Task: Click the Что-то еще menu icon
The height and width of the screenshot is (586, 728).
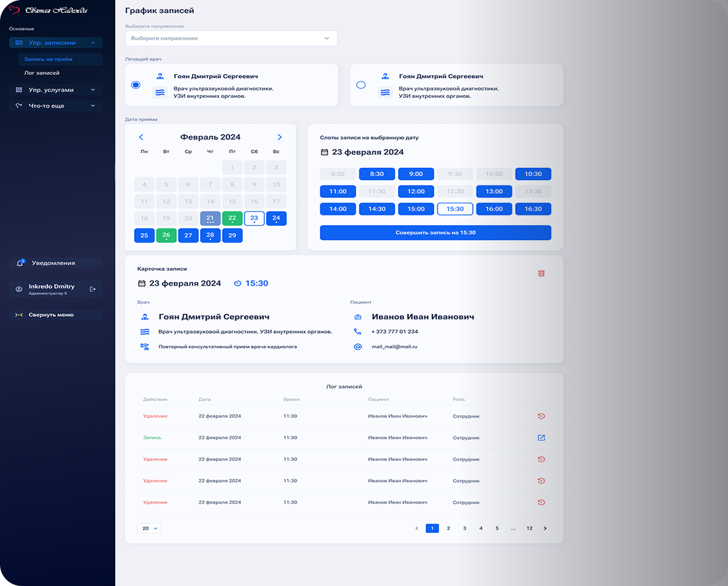Action: click(19, 106)
